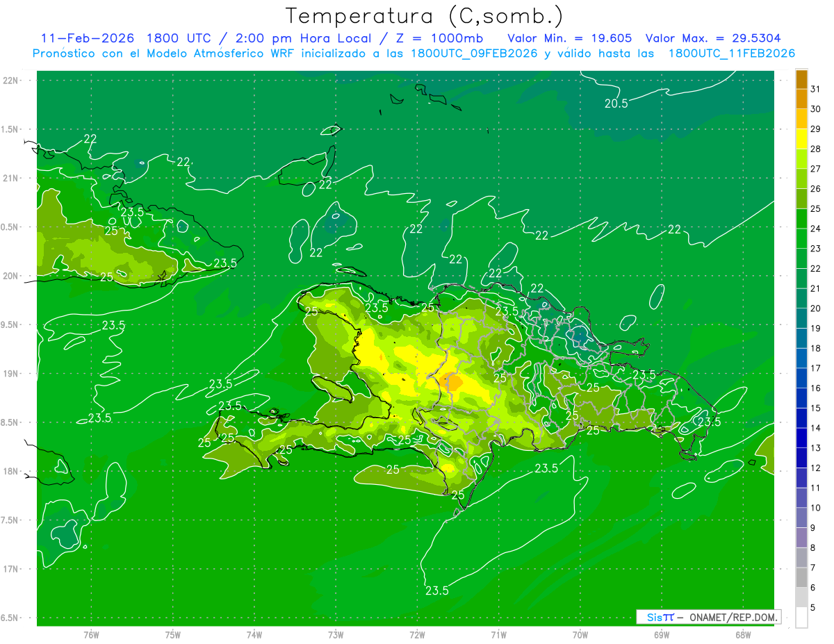Image resolution: width=834 pixels, height=644 pixels.
Task: Click the '11' value on the color scale
Action: click(816, 488)
